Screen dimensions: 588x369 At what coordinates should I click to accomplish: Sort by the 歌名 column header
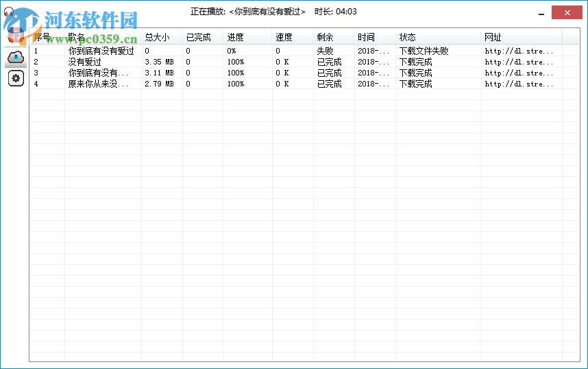click(x=103, y=37)
